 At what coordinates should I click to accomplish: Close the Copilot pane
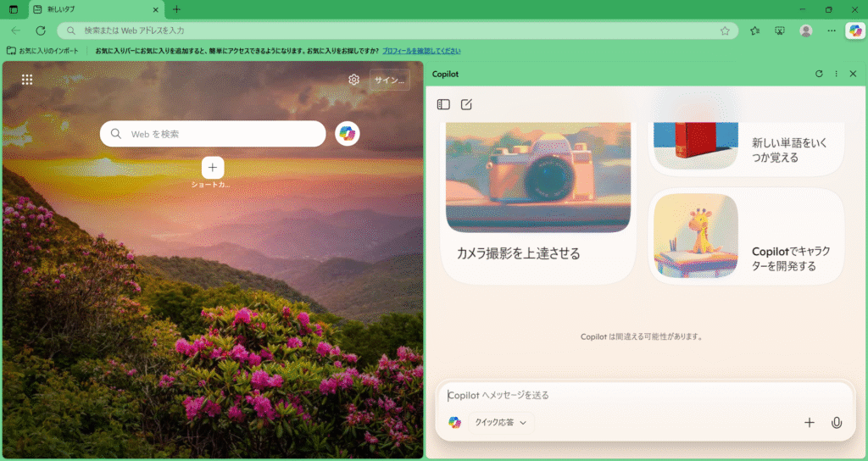coord(853,74)
